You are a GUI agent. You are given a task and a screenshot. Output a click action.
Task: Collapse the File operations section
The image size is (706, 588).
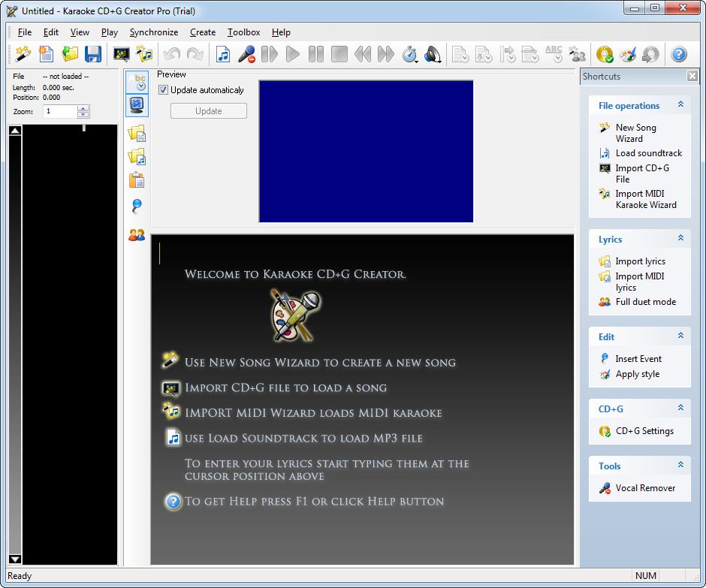point(680,104)
